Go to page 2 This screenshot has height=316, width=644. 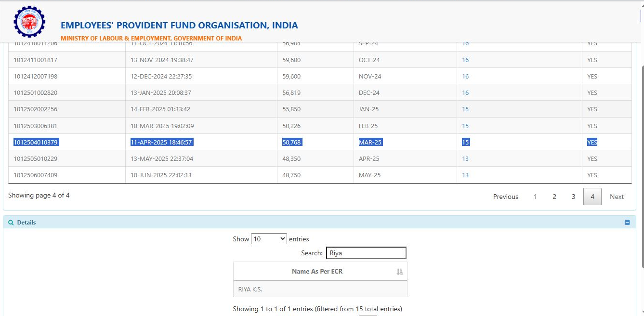[x=554, y=197]
